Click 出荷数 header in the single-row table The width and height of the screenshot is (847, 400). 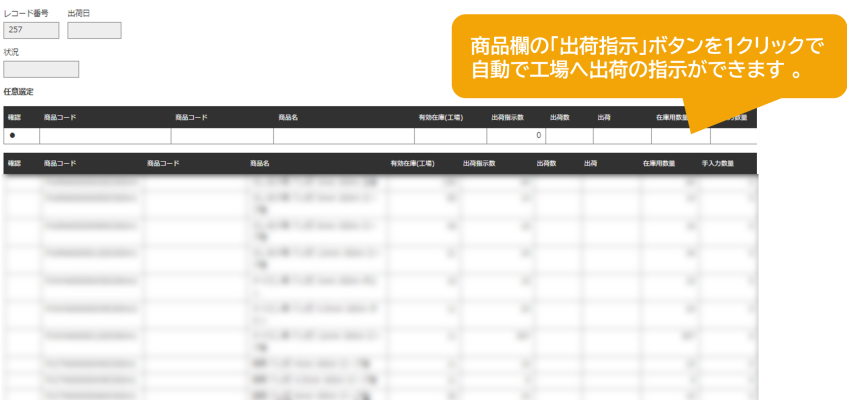[560, 117]
